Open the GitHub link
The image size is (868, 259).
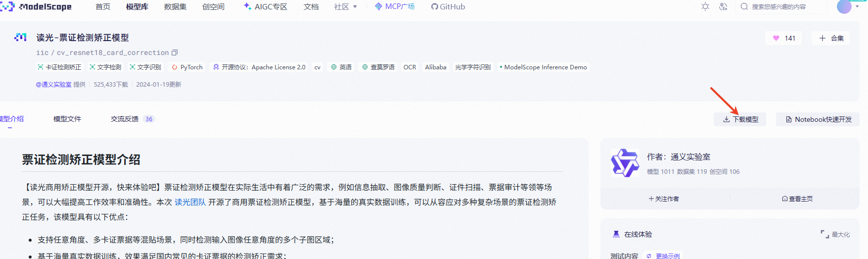tap(448, 6)
